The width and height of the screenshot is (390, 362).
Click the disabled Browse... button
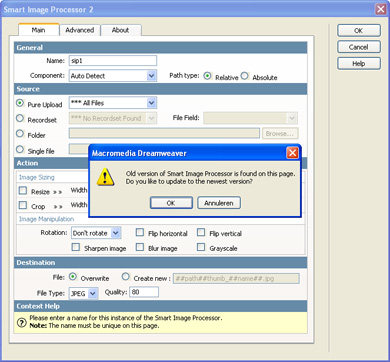pos(280,134)
